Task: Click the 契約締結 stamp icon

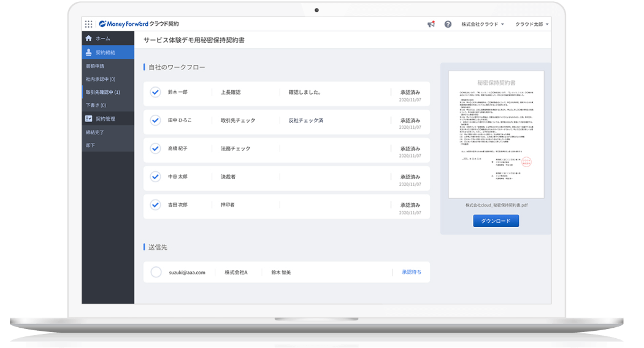Action: (89, 52)
